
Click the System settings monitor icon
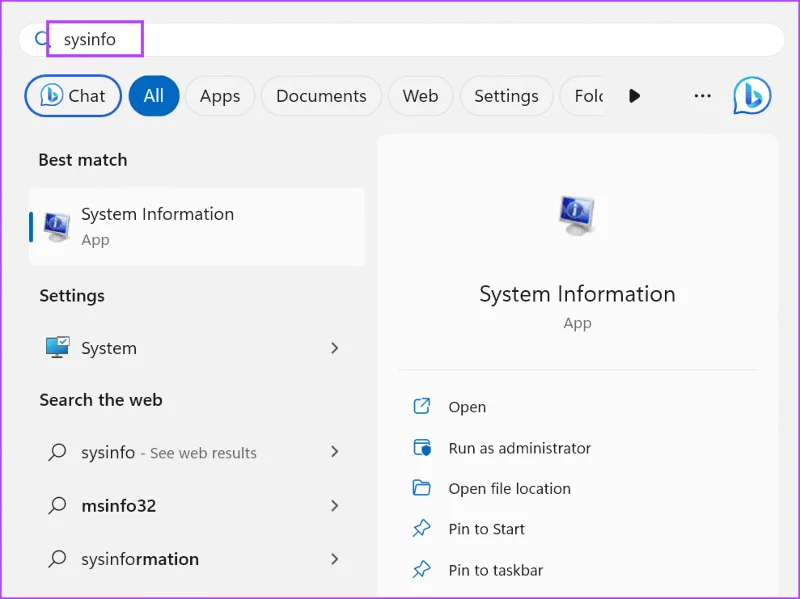tap(57, 347)
